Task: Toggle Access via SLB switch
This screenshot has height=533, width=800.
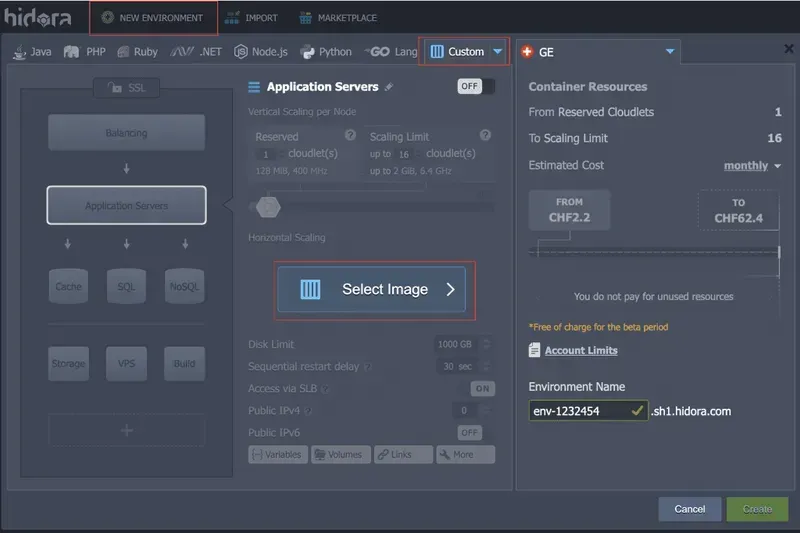Action: pos(482,388)
